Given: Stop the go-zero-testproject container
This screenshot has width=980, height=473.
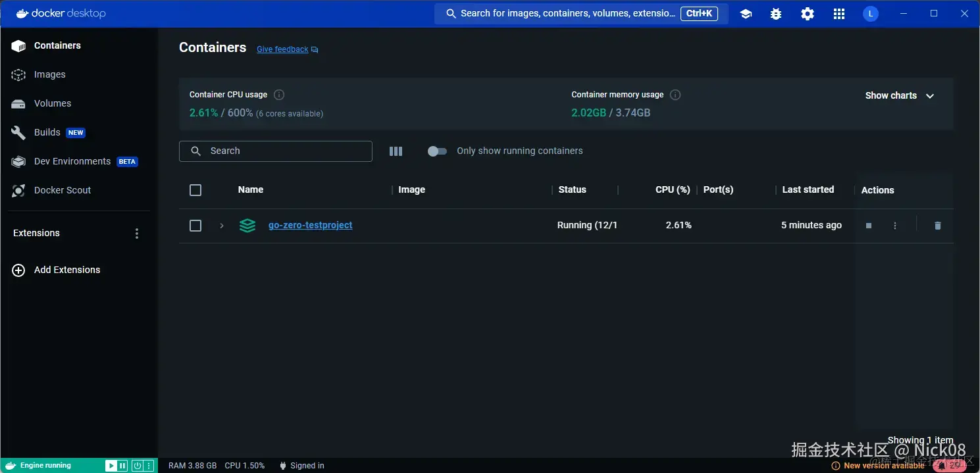Looking at the screenshot, I should (869, 226).
